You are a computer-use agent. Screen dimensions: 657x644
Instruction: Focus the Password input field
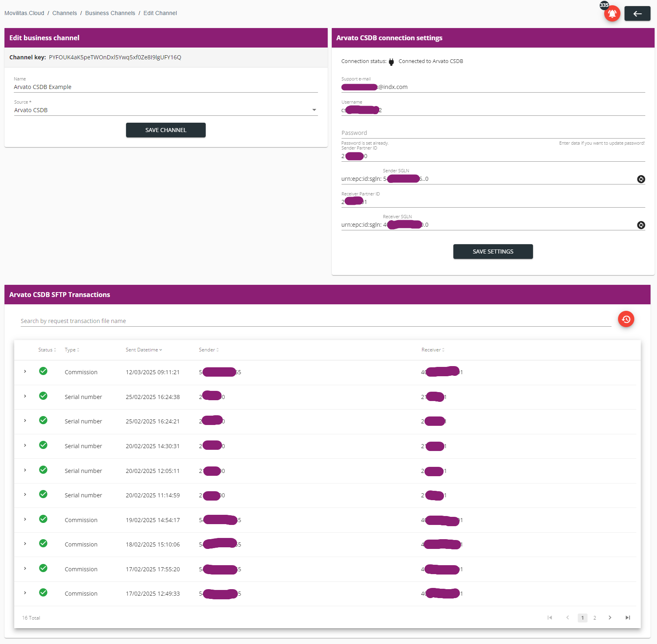click(493, 133)
